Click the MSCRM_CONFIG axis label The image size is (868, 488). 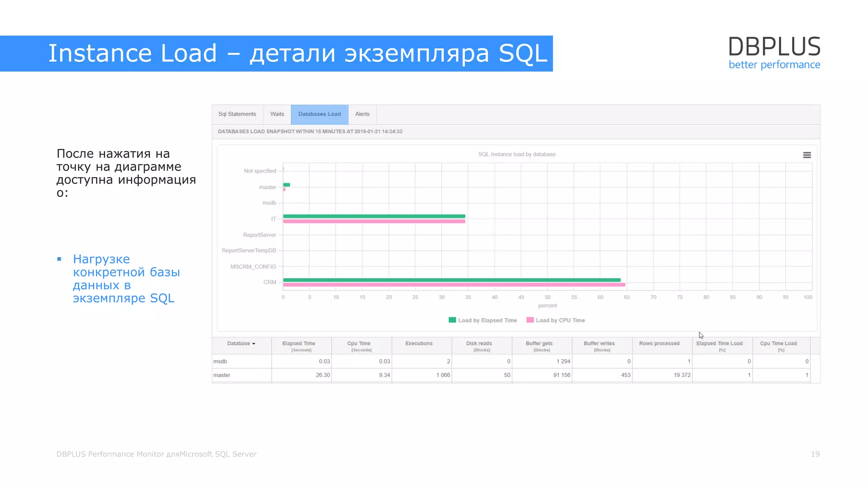pos(253,266)
